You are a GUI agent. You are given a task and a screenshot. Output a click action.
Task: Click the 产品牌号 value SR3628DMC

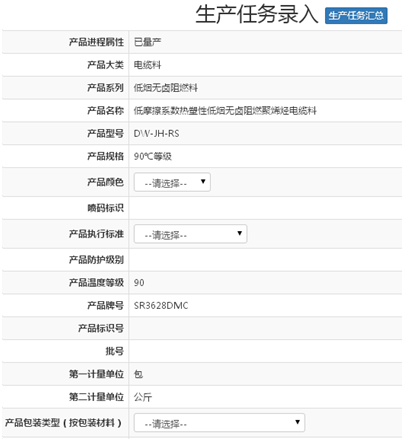click(161, 306)
